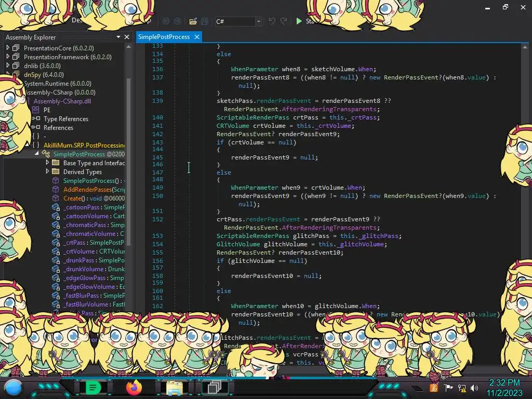Click the open file folder icon
Viewport: 532px width, 399px height.
193,21
